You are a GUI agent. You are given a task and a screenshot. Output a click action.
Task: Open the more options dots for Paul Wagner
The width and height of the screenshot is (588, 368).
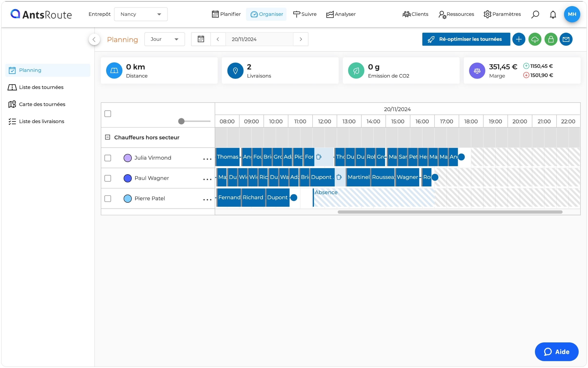coord(207,179)
